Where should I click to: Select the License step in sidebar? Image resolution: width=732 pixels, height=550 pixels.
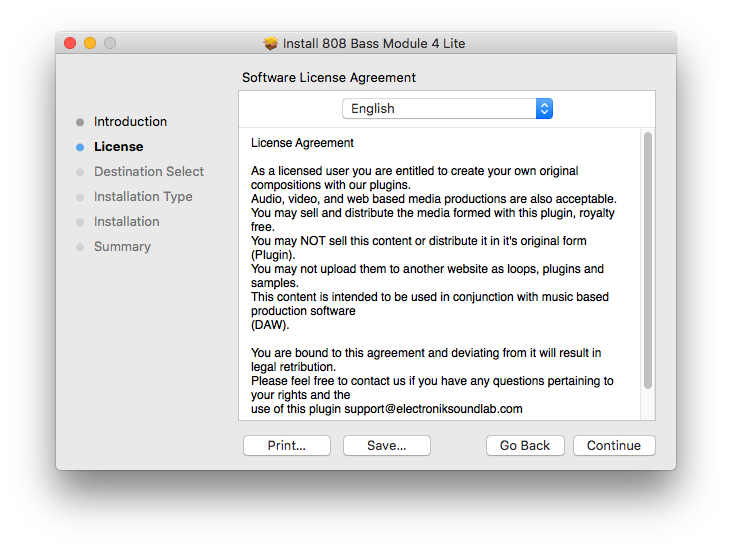coord(119,147)
